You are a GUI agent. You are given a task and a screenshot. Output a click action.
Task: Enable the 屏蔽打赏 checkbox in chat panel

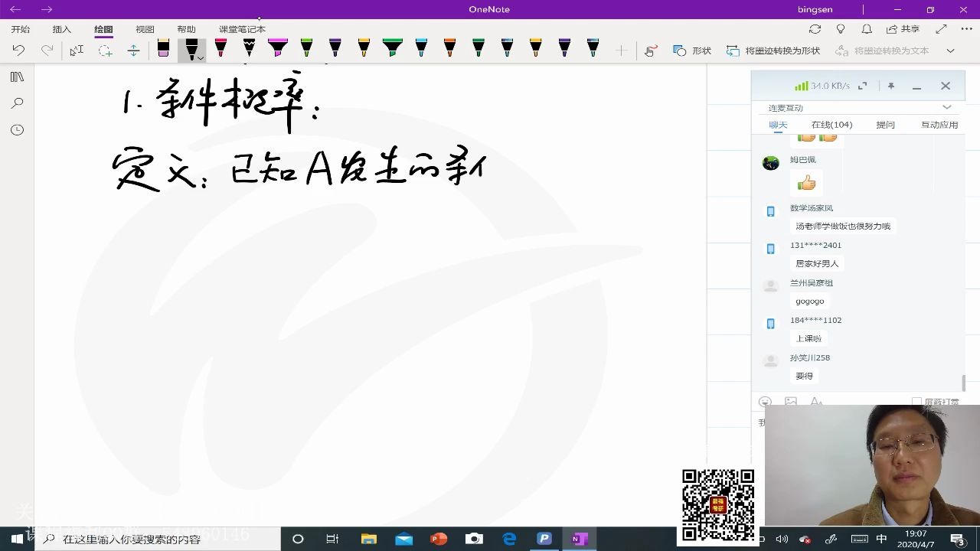917,401
